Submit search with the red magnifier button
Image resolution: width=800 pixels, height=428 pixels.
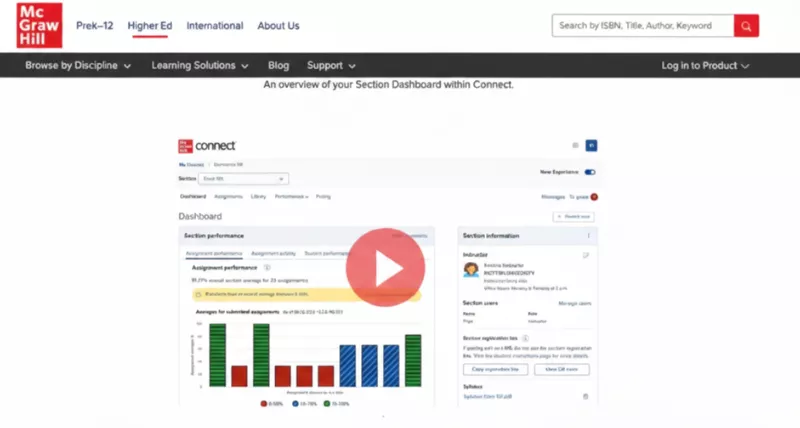click(x=746, y=26)
